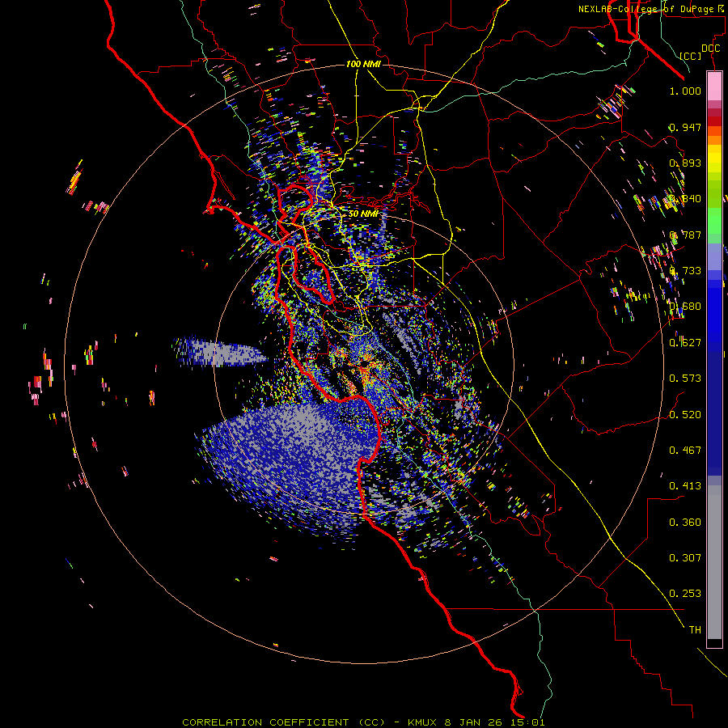Screen dimensions: 728x728
Task: Pick the bright green segment of the color bar
Action: point(714,221)
